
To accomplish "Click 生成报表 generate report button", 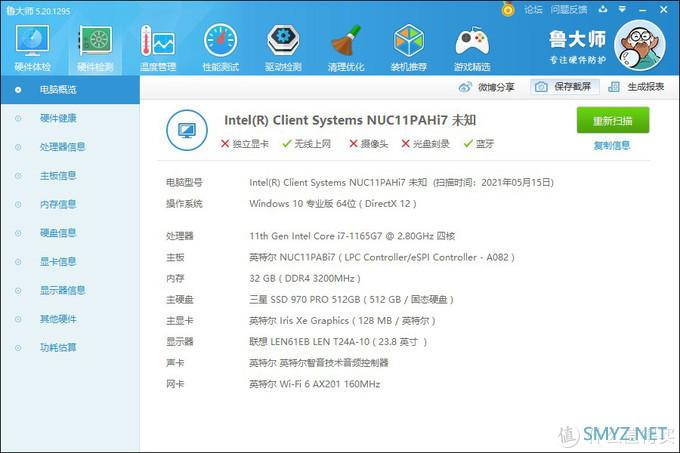I will 636,87.
